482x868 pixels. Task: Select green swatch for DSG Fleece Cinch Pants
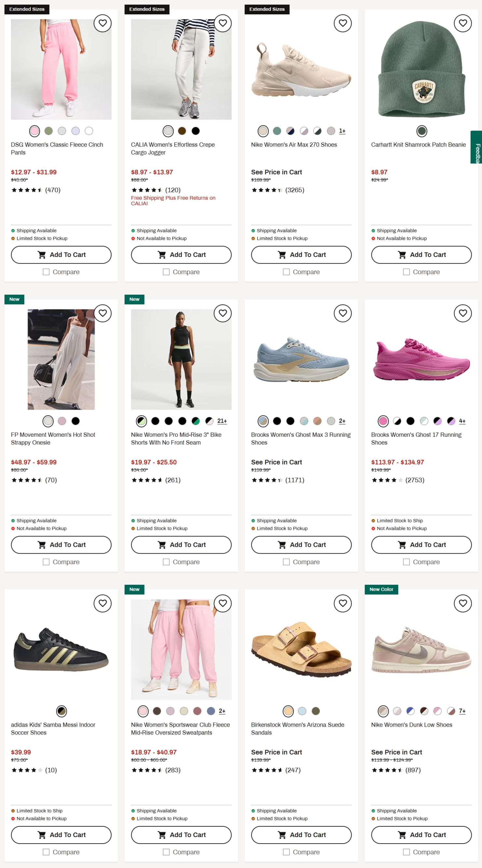point(48,131)
